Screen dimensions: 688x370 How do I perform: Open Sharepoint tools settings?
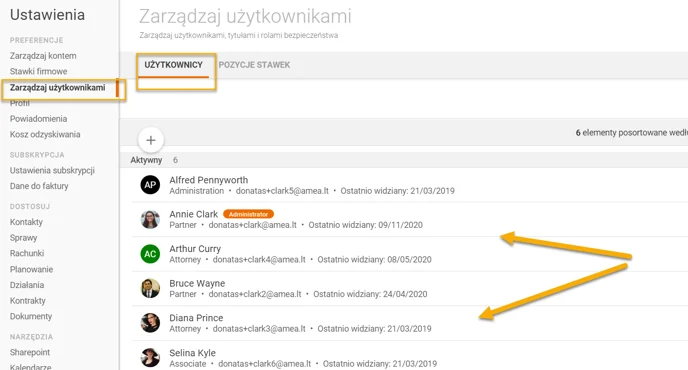click(x=30, y=352)
